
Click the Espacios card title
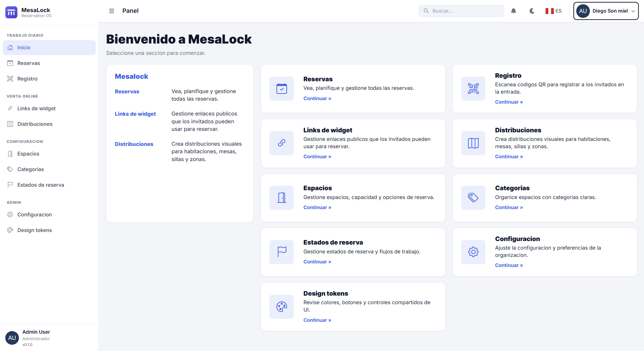318,188
